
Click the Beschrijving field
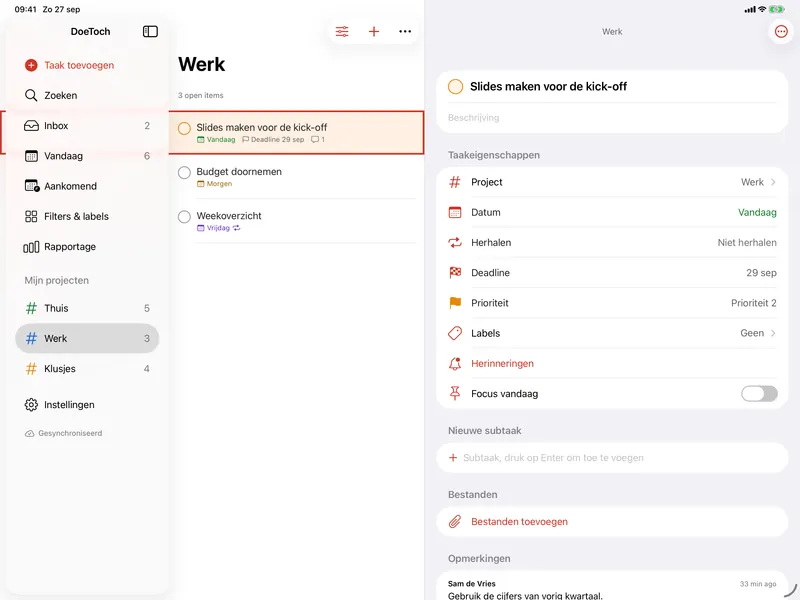[x=612, y=117]
